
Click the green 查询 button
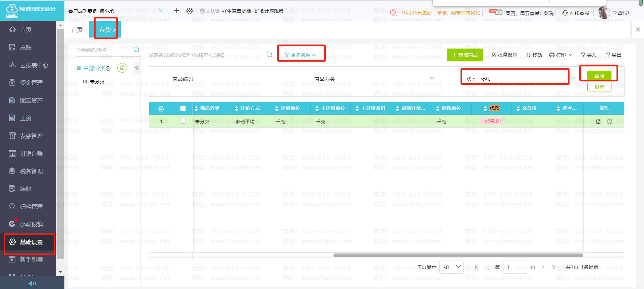[x=599, y=76]
